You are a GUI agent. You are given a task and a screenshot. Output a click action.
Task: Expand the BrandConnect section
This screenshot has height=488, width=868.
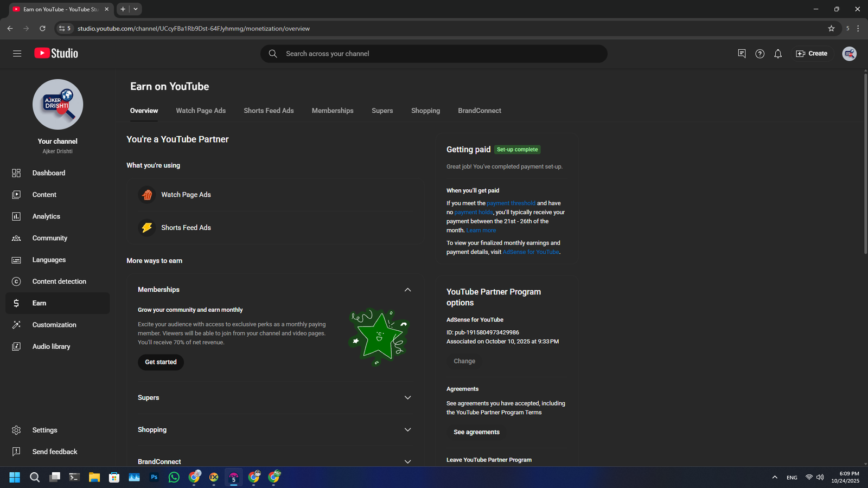[407, 461]
